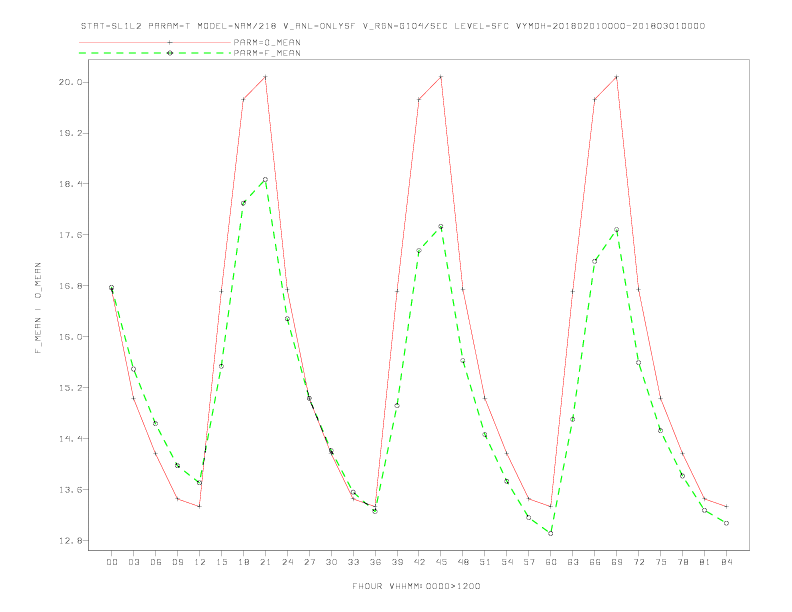Viewport: 792px width, 612px height.
Task: Click the x-axis tick label 30
Action: point(331,562)
